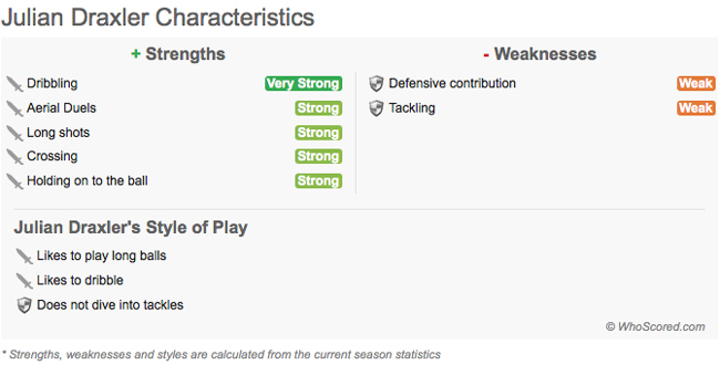Click the shield icon next to Tackling
The height and width of the screenshot is (365, 720).
[376, 109]
